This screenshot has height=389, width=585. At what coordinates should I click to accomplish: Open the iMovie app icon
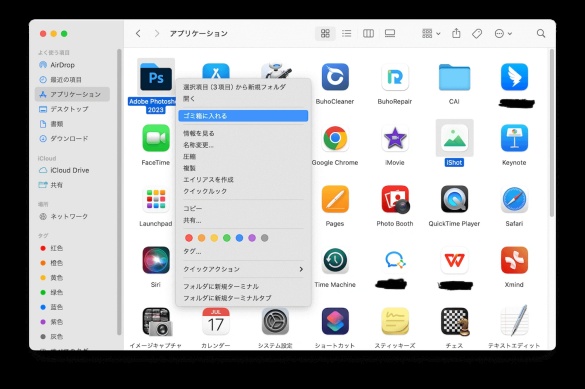click(x=395, y=138)
